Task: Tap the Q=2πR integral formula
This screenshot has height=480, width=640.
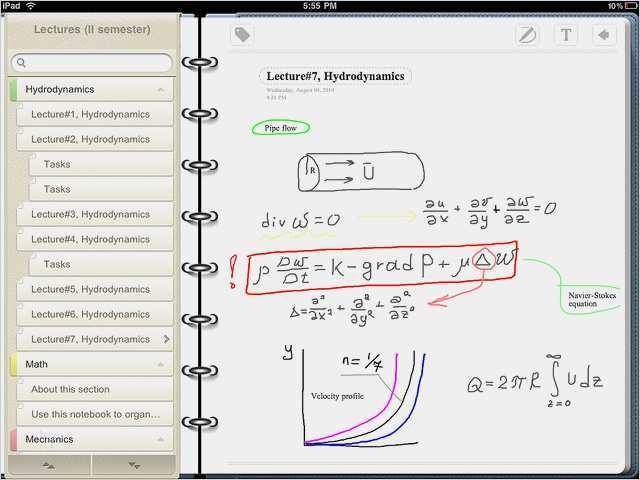Action: tap(535, 381)
